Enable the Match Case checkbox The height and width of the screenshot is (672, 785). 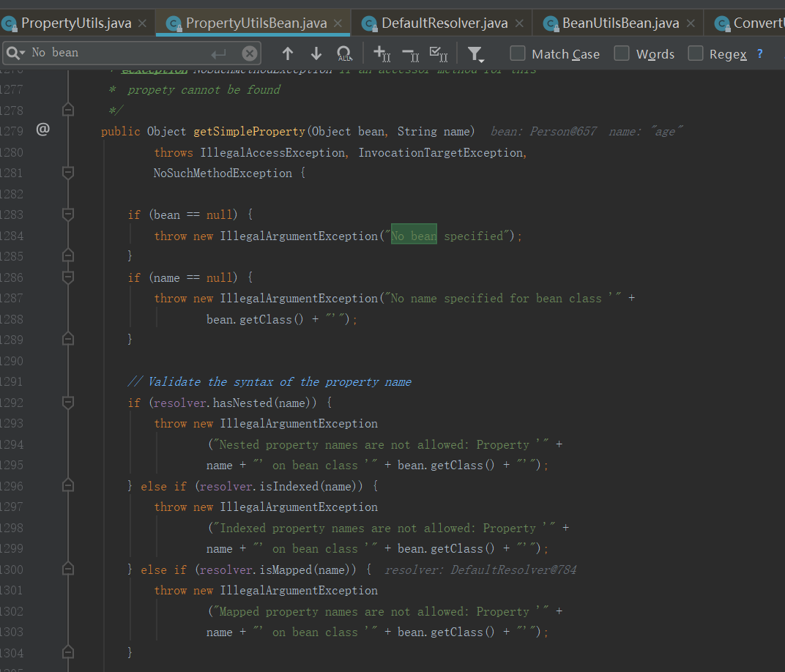point(518,53)
